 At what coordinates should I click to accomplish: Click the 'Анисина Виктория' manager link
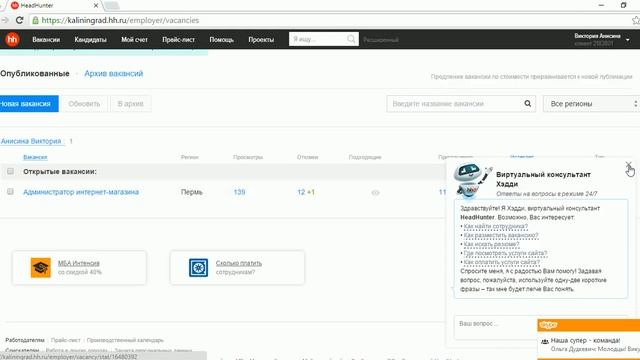(x=31, y=141)
